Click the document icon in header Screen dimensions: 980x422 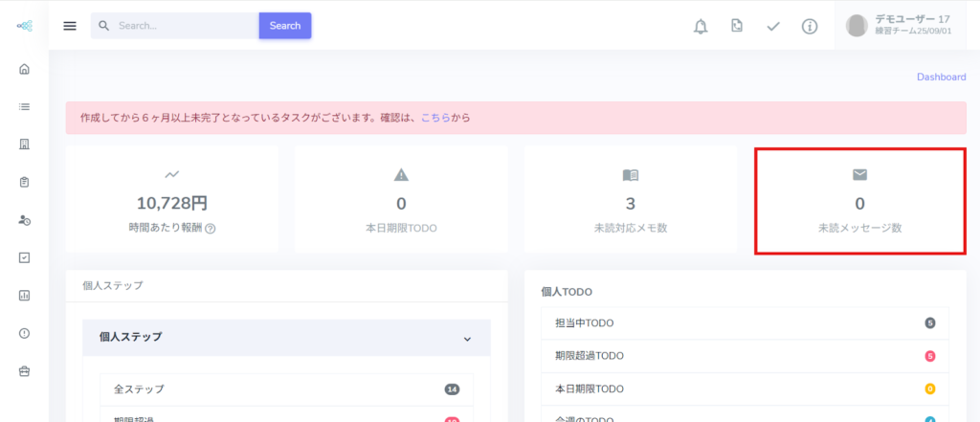click(x=736, y=26)
